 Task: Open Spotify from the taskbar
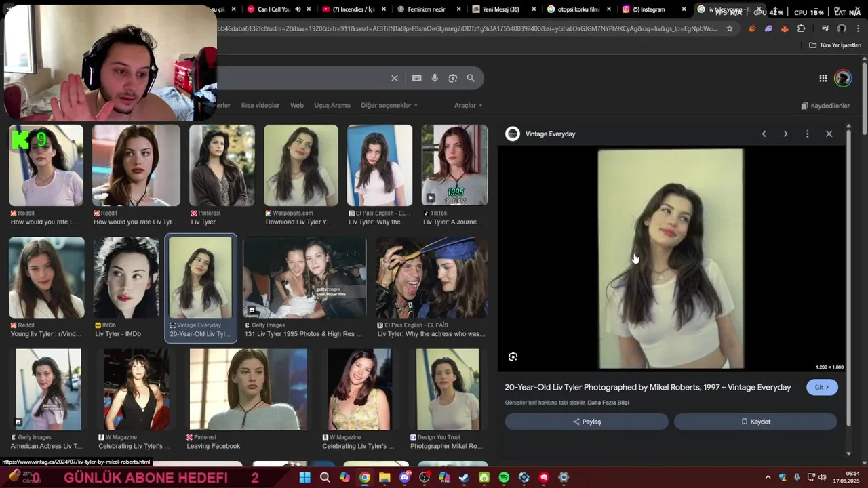tap(504, 478)
